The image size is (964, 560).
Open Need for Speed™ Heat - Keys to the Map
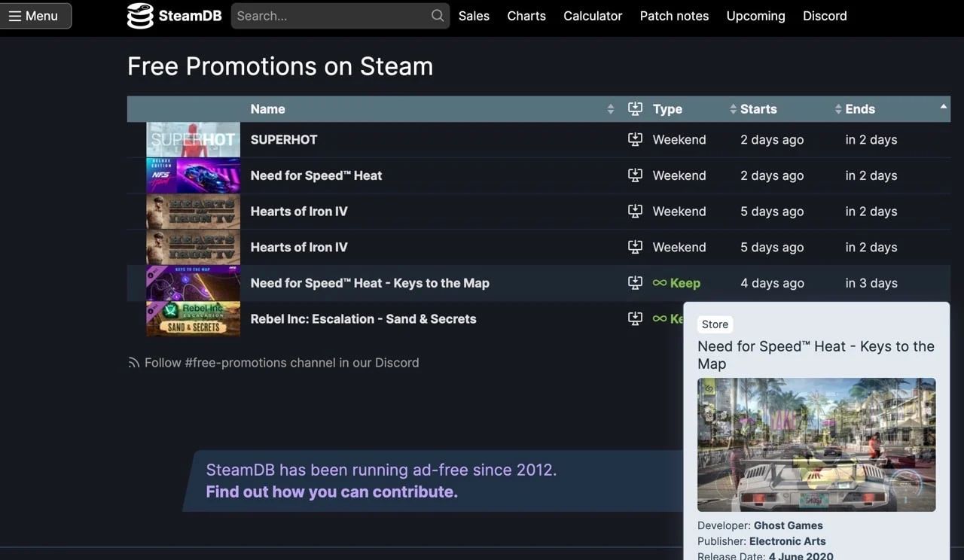370,283
